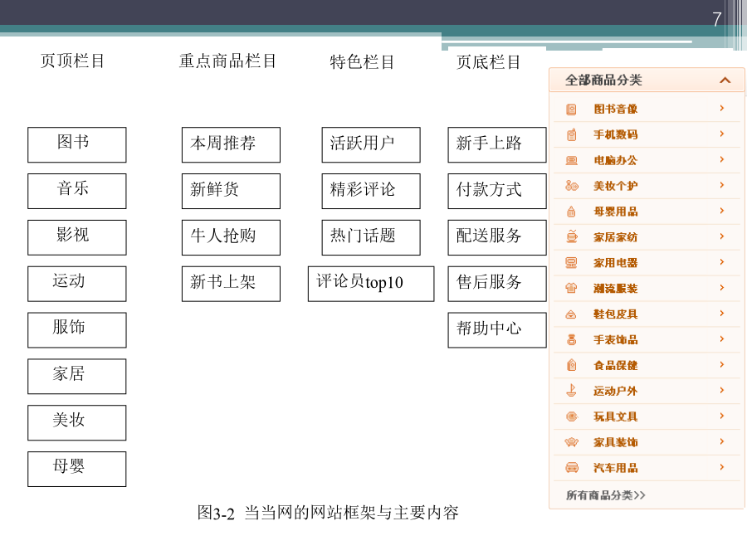This screenshot has height=560, width=747.
Task: Expand the 食品保健 row arrow
Action: pos(722,365)
